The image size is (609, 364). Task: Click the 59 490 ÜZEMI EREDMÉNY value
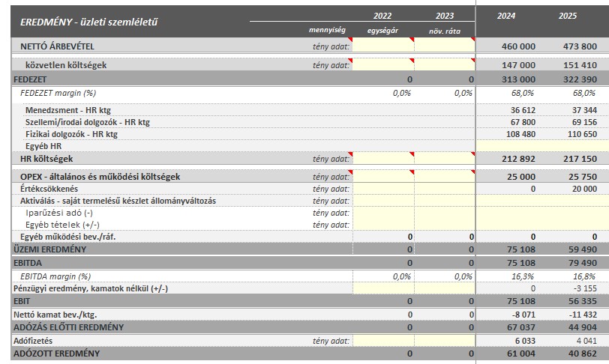coord(583,249)
